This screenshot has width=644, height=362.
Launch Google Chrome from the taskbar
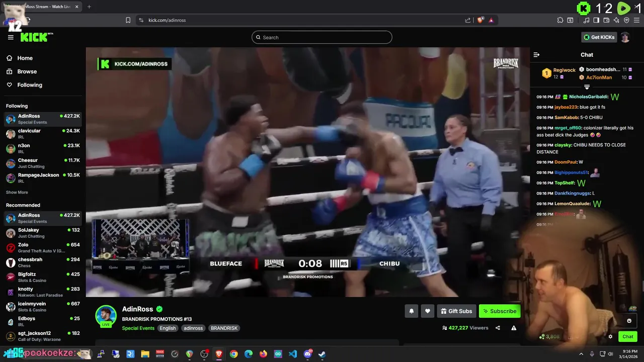coord(233,354)
